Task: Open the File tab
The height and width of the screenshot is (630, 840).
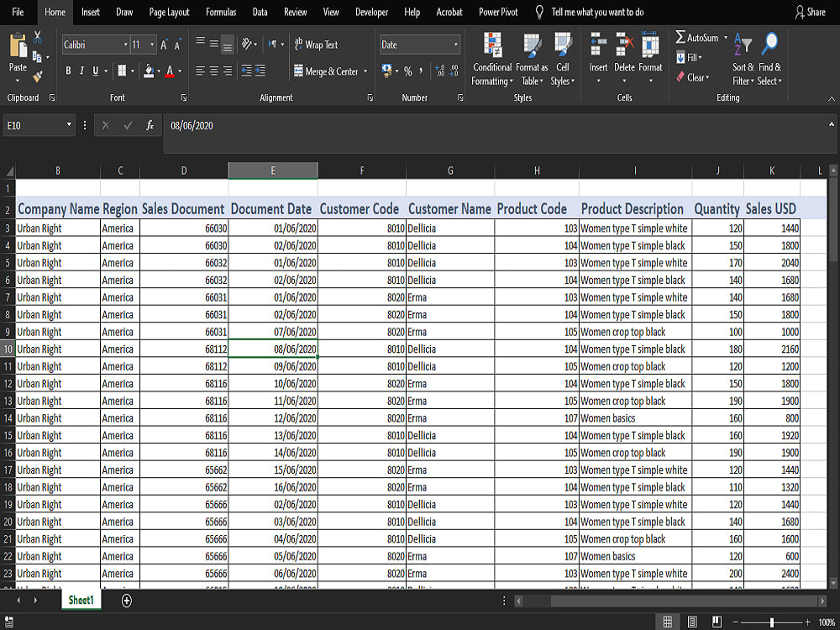Action: coord(18,12)
